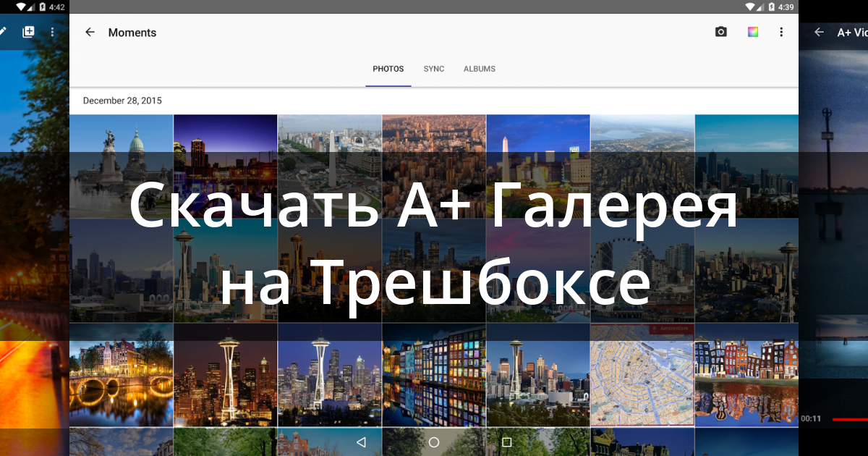Tap the add-to-album icon in left window
Image resolution: width=868 pixels, height=456 pixels.
[28, 32]
